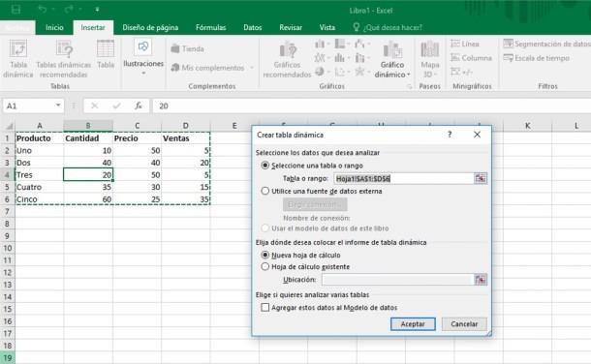Click range selector icon beside Ubicación
The width and height of the screenshot is (591, 364).
coord(481,280)
